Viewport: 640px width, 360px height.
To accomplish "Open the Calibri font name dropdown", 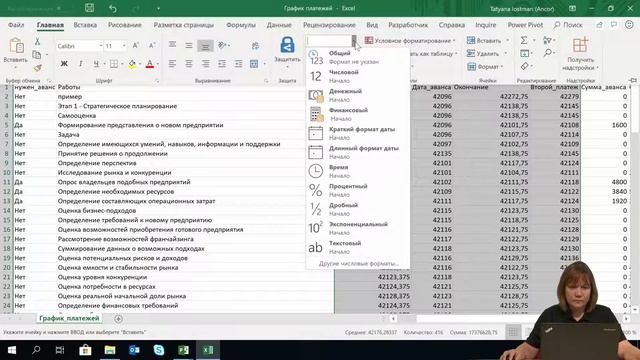I will [x=101, y=46].
